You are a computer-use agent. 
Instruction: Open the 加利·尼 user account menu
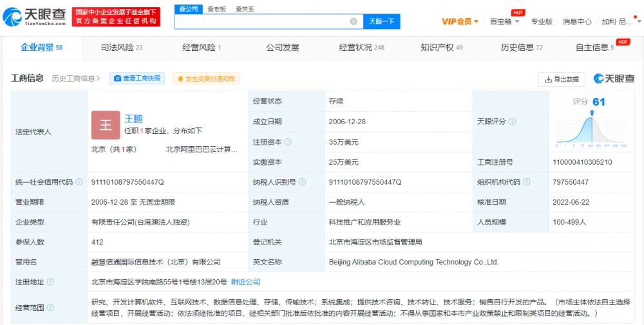621,21
